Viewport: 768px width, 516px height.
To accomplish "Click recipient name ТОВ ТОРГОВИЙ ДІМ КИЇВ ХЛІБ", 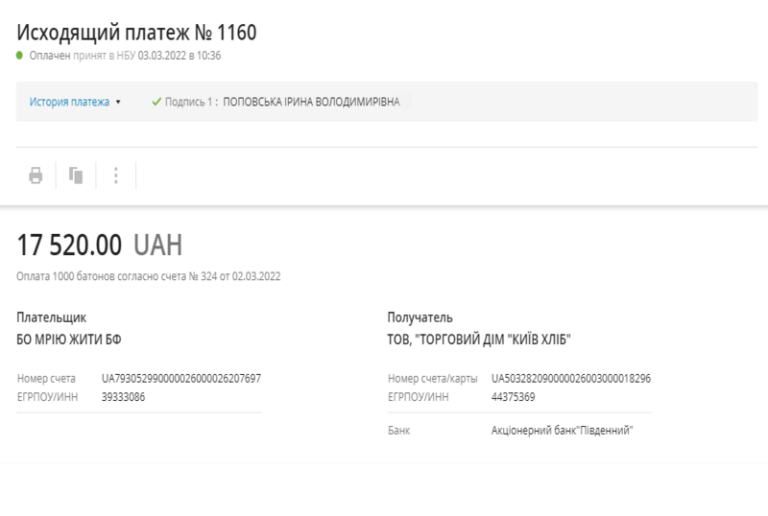I will tap(479, 339).
